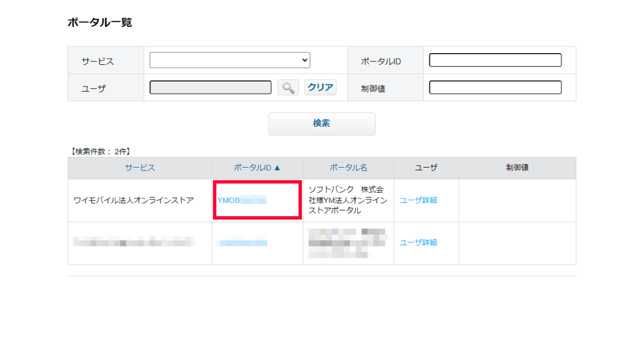Sort table by サービス column header

pyautogui.click(x=140, y=168)
